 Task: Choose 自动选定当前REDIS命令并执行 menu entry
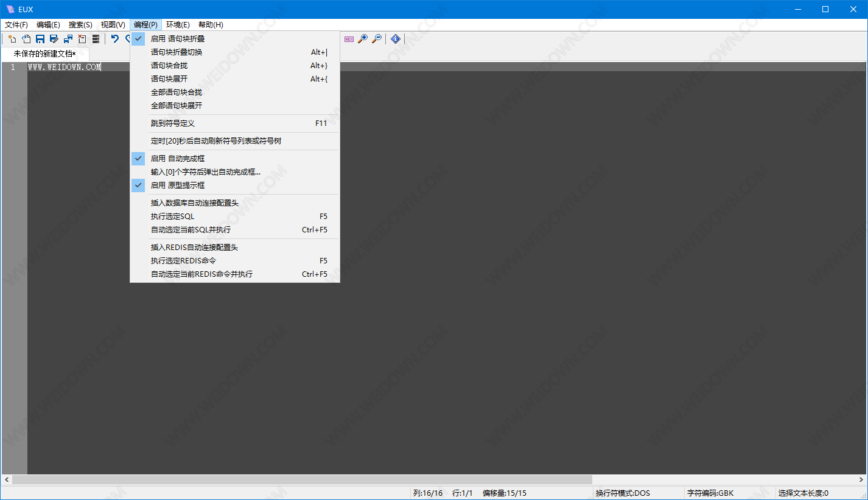coord(235,274)
